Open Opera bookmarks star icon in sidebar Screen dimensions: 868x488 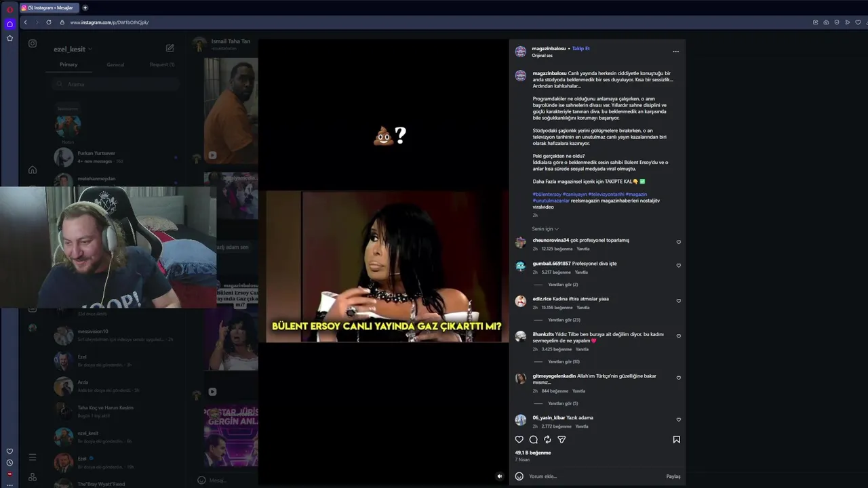pyautogui.click(x=9, y=38)
